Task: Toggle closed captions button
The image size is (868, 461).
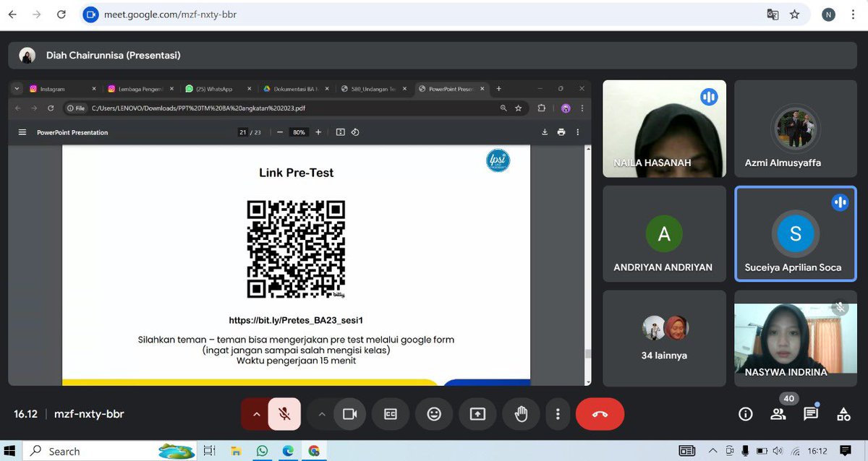Action: tap(391, 414)
